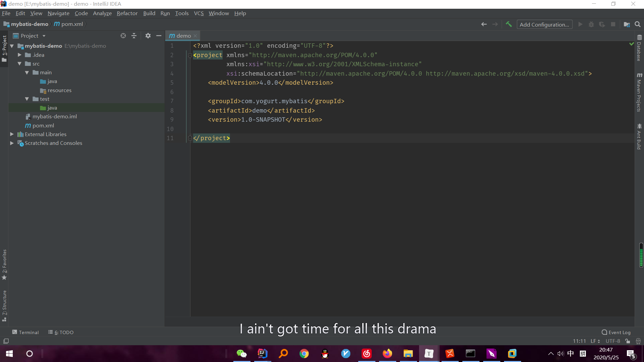Open the File menu
644x362 pixels.
tap(6, 13)
